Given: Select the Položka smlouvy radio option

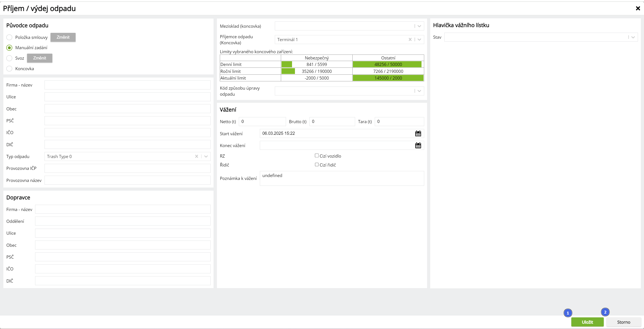Looking at the screenshot, I should [x=9, y=37].
